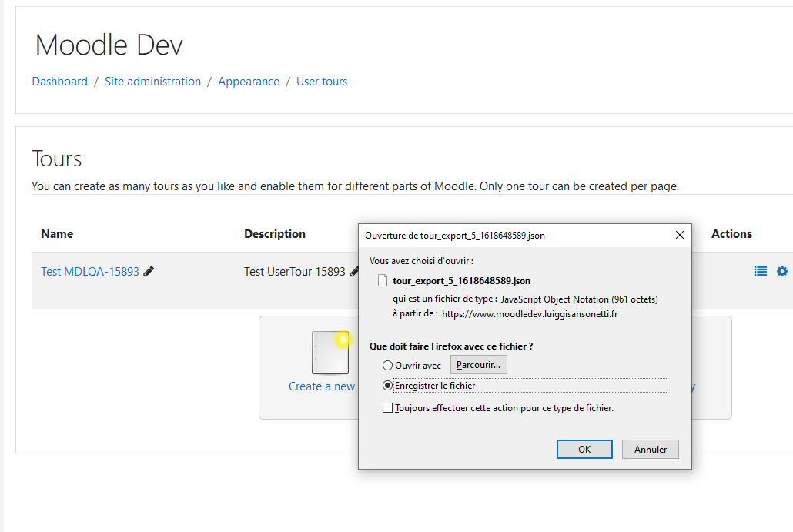793x532 pixels.
Task: Click the Tours heading
Action: 57,159
